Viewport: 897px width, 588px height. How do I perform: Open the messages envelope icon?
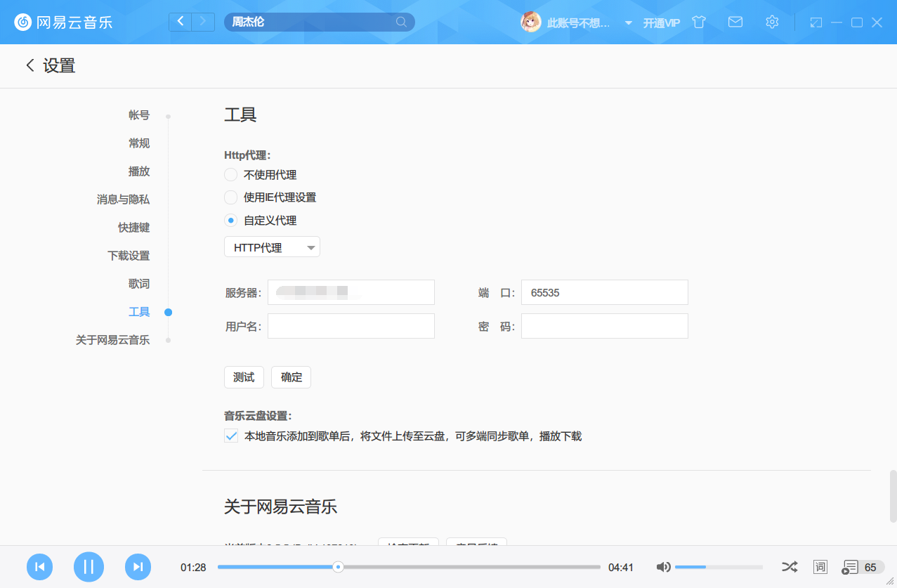[x=735, y=22]
